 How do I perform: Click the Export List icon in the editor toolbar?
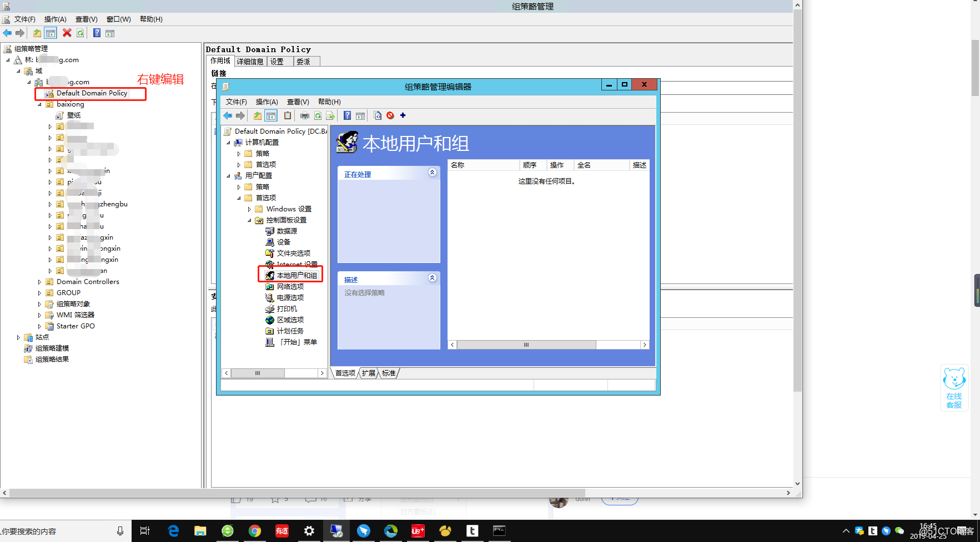coord(330,115)
